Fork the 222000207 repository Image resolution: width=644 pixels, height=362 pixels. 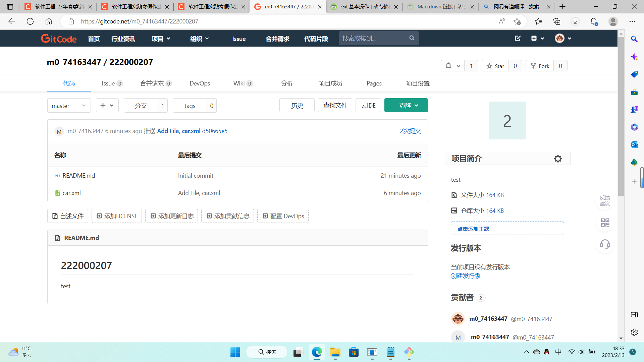540,66
